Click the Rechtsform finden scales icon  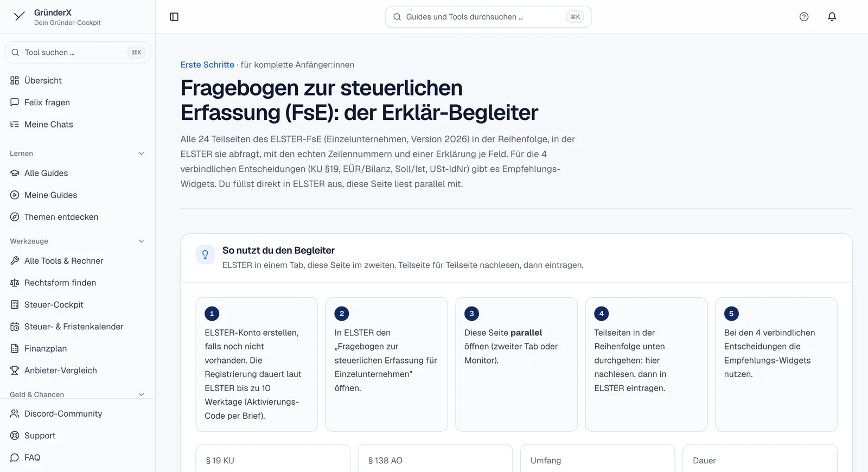click(15, 283)
